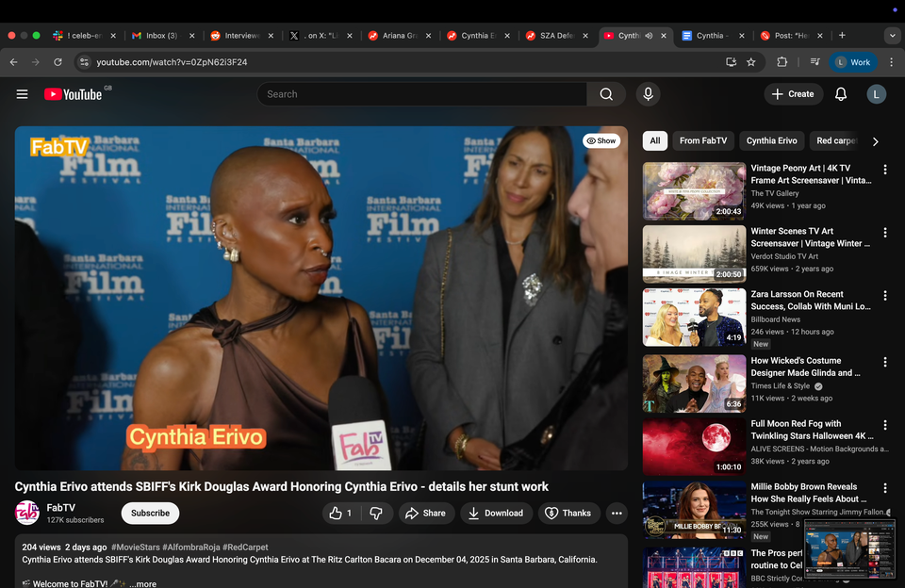905x588 pixels.
Task: Dislike the video with the thumbs down
Action: (377, 513)
